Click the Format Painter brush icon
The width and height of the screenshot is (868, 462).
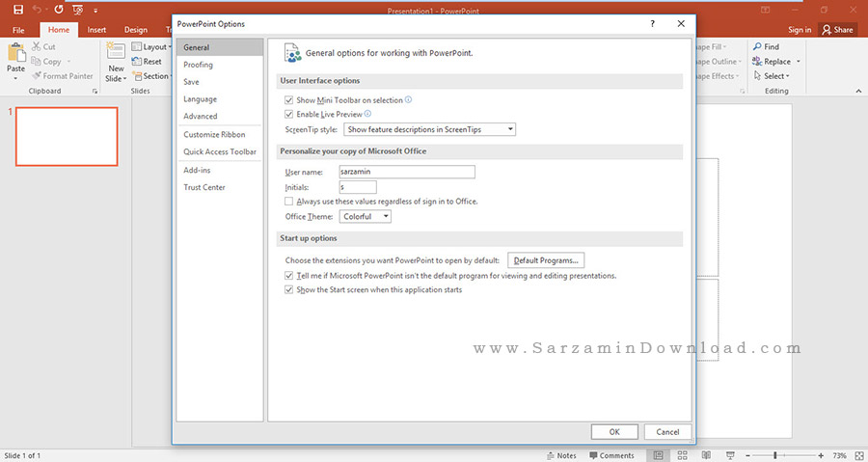[37, 76]
